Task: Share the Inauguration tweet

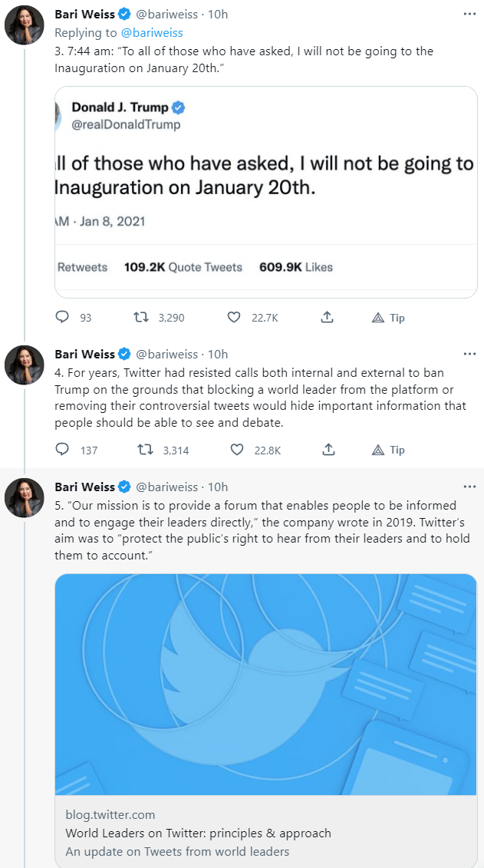Action: point(327,318)
